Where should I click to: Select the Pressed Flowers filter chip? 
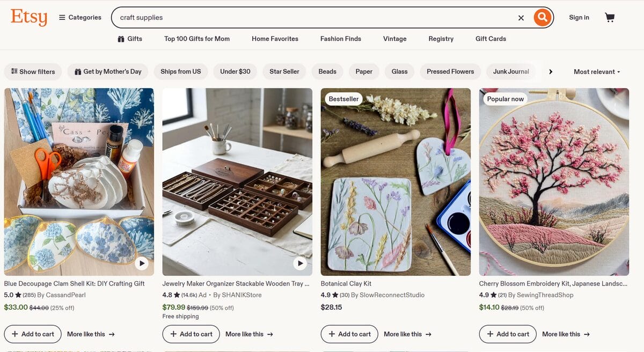(x=450, y=71)
